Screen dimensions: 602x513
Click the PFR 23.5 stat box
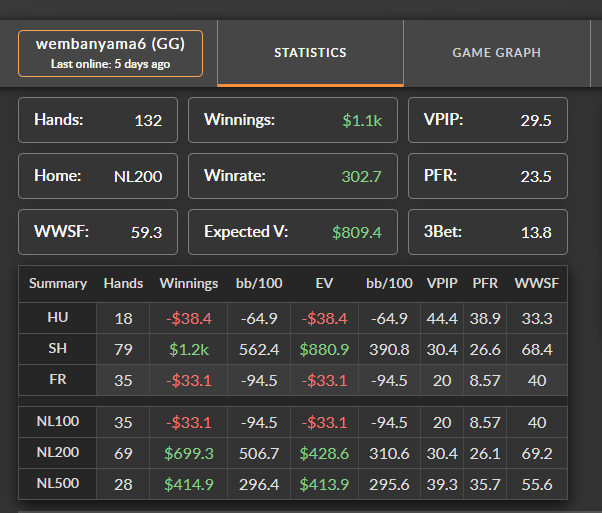[x=488, y=176]
